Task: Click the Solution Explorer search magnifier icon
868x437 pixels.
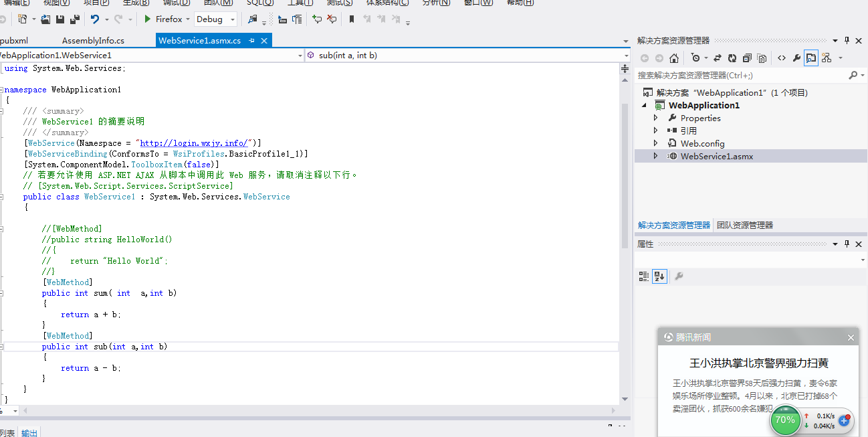Action: tap(853, 76)
